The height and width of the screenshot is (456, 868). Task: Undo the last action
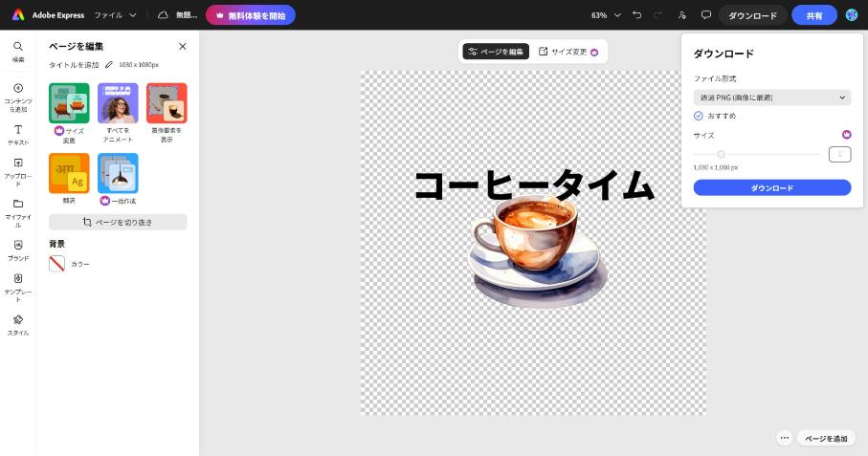[x=637, y=15]
